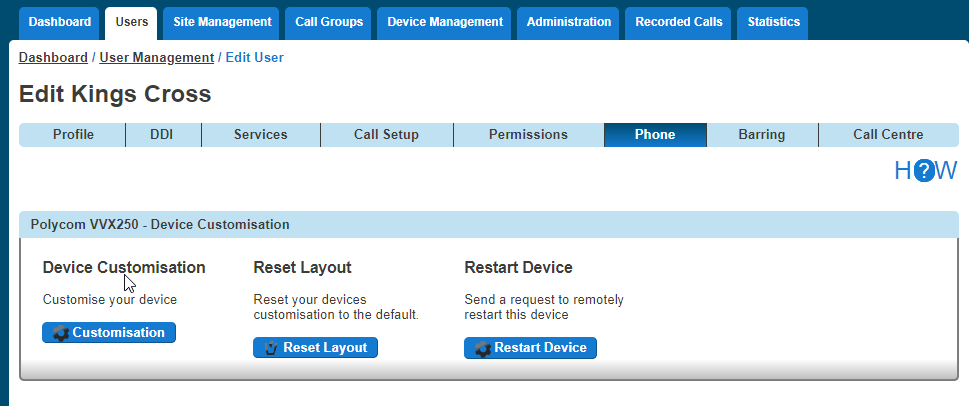Open the HOW help icon
Screen dimensions: 969x406
[925, 171]
